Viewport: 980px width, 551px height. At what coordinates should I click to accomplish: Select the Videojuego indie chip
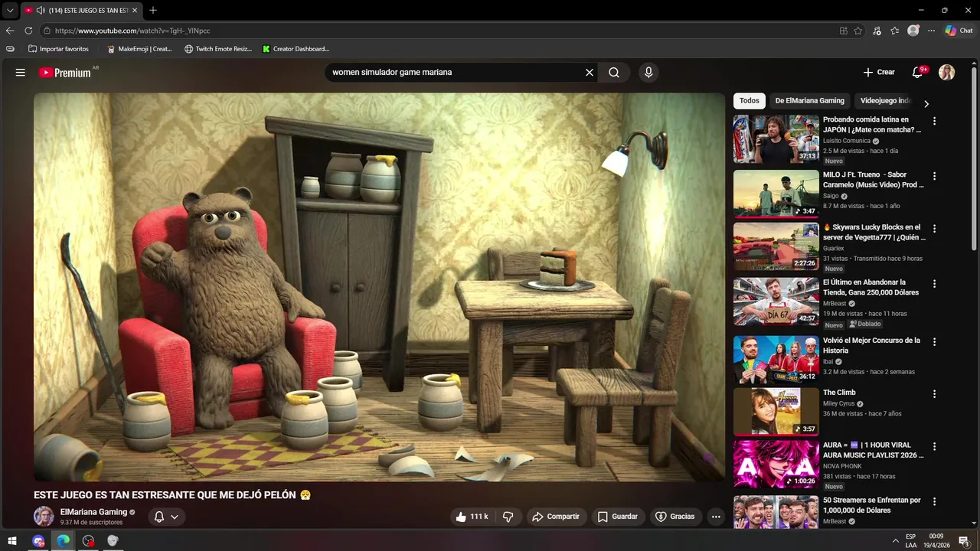click(x=885, y=101)
